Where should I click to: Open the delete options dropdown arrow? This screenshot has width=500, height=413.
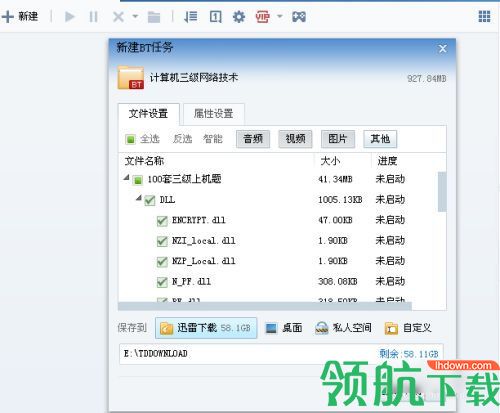[135, 16]
